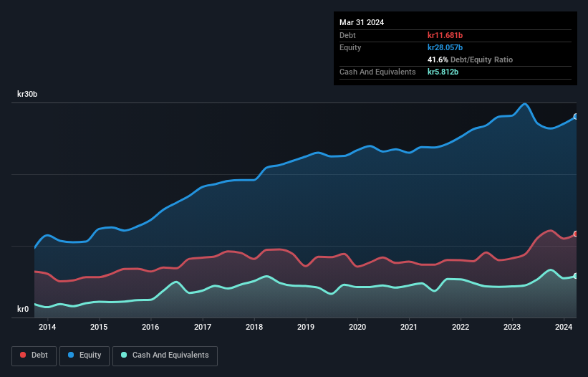Select the 2014 x-axis label

47,328
